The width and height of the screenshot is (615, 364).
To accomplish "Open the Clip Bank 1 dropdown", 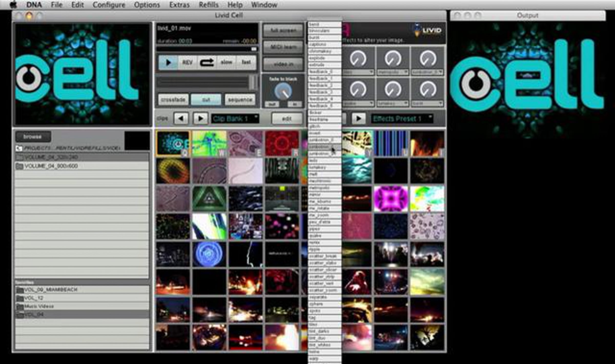I will click(x=235, y=119).
